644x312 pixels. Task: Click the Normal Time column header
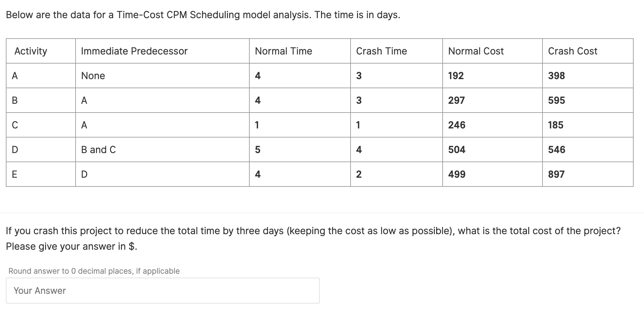pos(283,51)
